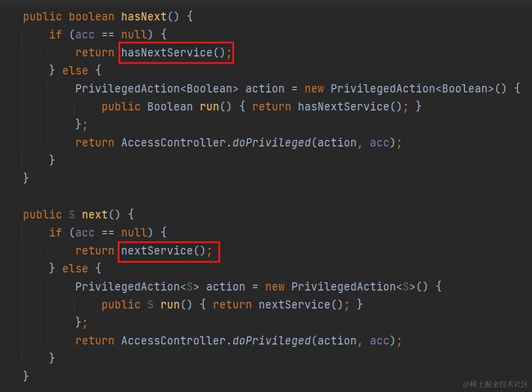532x392 pixels.
Task: Click new PrivilegedAction<S>() constructor call
Action: tap(347, 287)
